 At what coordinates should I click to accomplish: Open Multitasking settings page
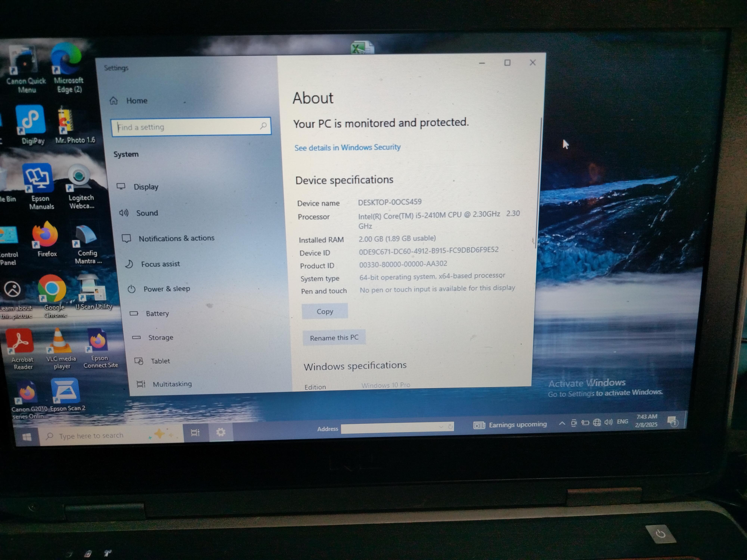(x=164, y=384)
